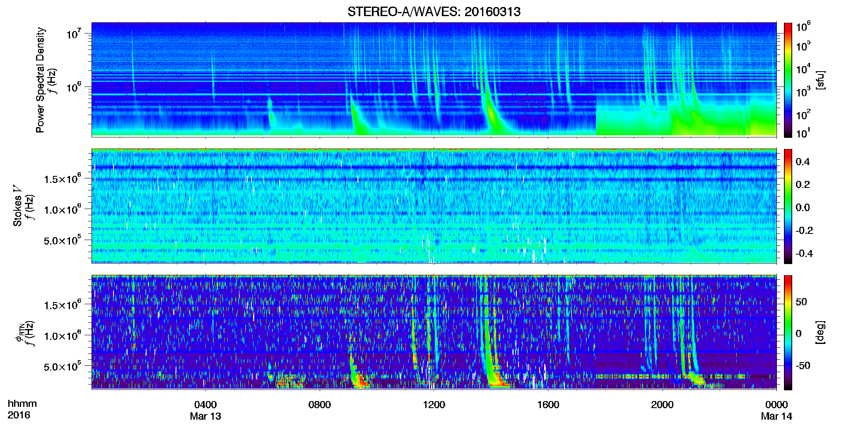This screenshot has width=868, height=447.
Task: Click the 50 label on degrees colorbar
Action: point(801,301)
